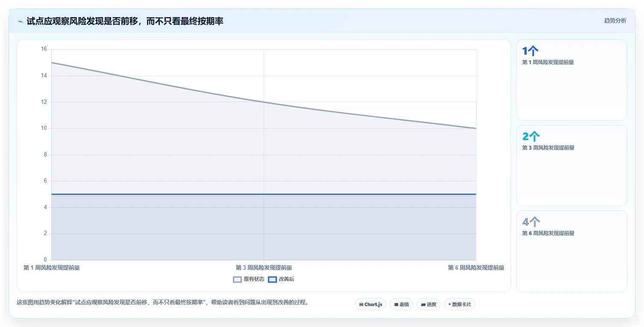Click the y-axis value 10
This screenshot has height=327, width=644.
coord(44,128)
